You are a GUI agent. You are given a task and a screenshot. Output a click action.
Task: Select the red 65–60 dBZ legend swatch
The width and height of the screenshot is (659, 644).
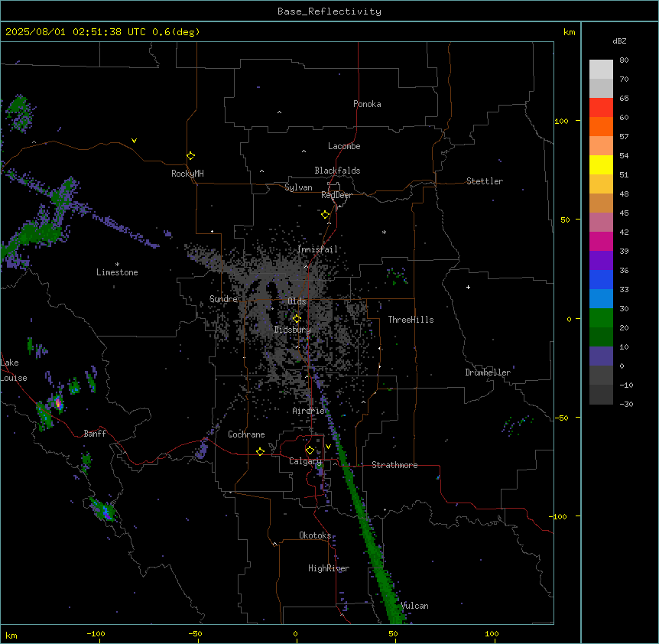point(601,108)
